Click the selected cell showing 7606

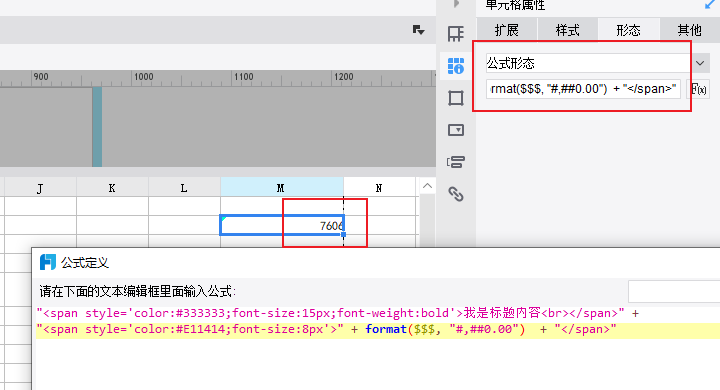282,225
